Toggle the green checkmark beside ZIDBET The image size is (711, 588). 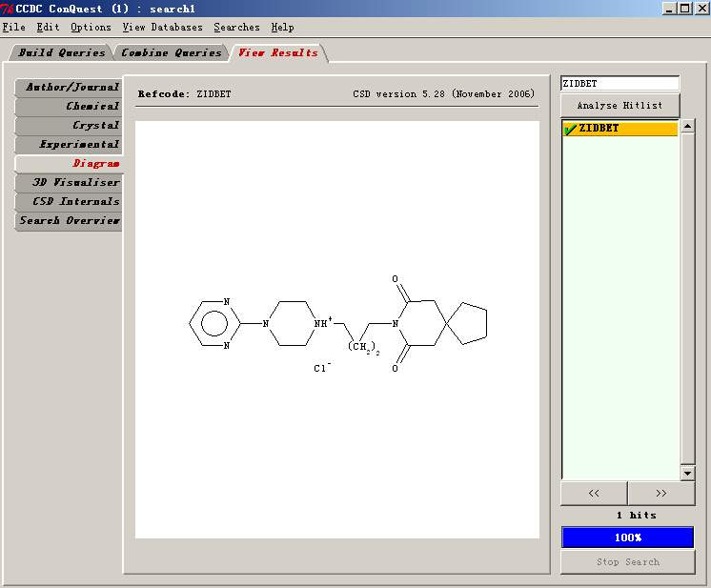[x=570, y=129]
